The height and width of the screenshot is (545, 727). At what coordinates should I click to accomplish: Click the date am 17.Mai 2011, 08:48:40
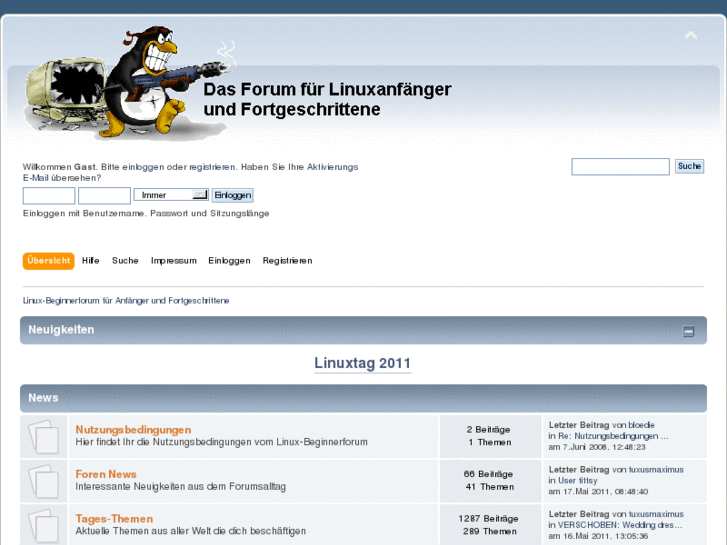click(x=598, y=492)
